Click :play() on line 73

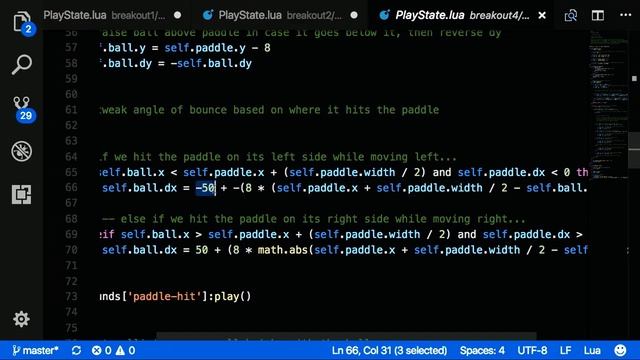[230, 296]
